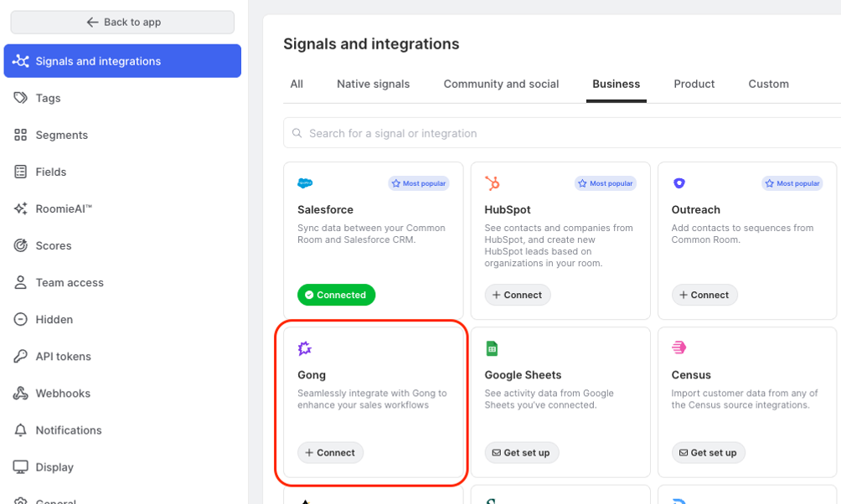Open Signals and integrations sidebar item
Viewport: 841px width, 504px height.
tap(122, 61)
